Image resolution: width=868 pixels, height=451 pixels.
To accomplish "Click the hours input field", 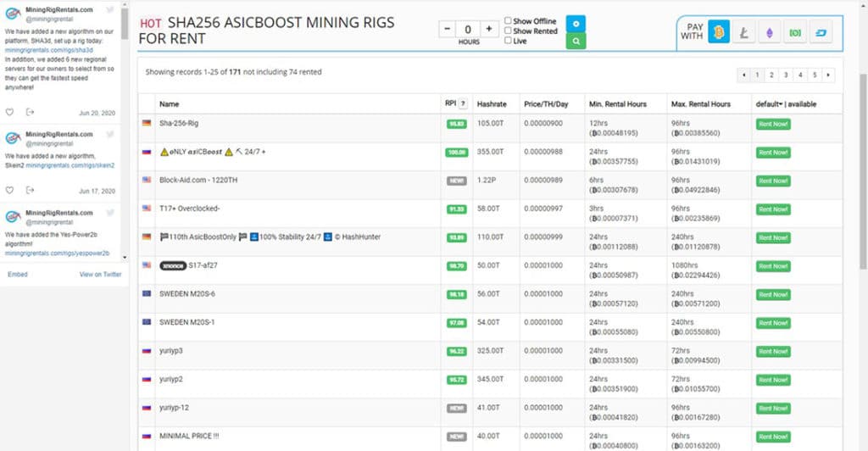I will pos(468,29).
